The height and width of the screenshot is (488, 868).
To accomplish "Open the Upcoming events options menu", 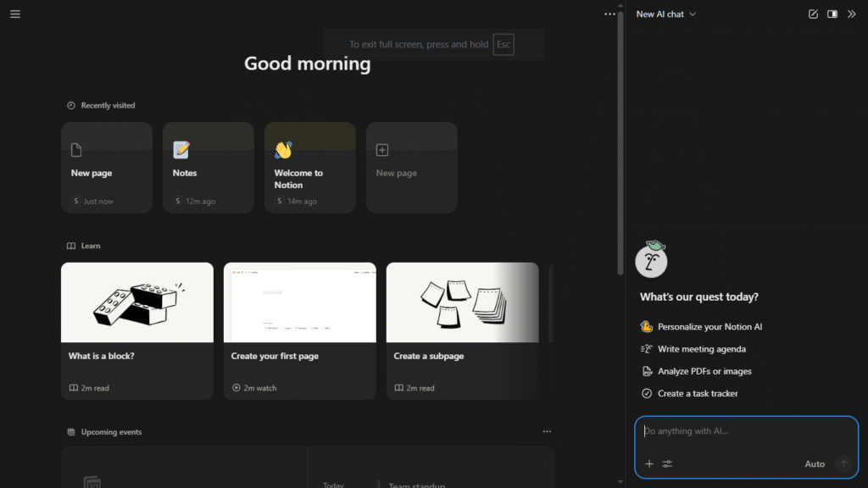I will tap(547, 431).
